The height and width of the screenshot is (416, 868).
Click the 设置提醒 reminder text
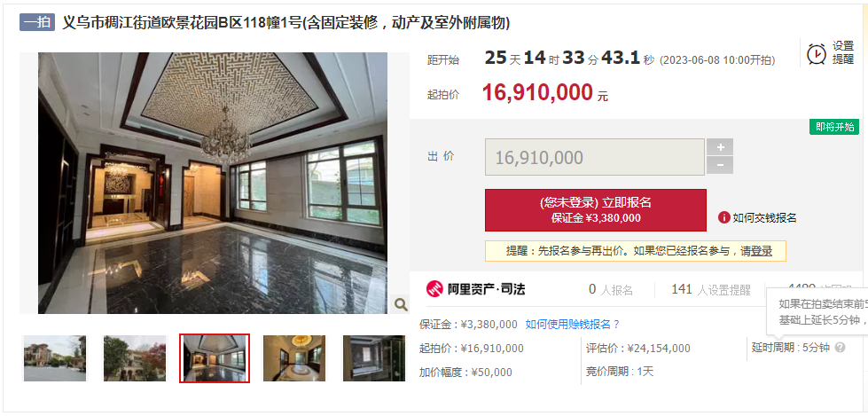pos(843,53)
